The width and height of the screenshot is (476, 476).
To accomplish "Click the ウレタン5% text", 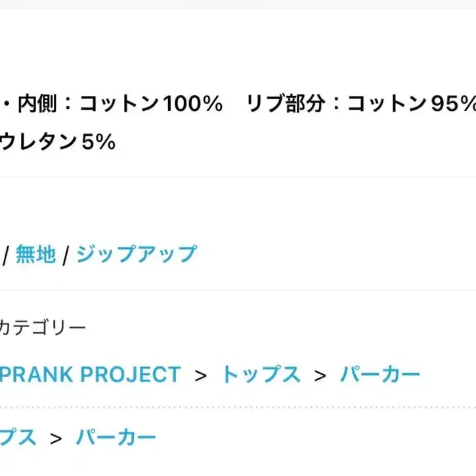I will [58, 142].
